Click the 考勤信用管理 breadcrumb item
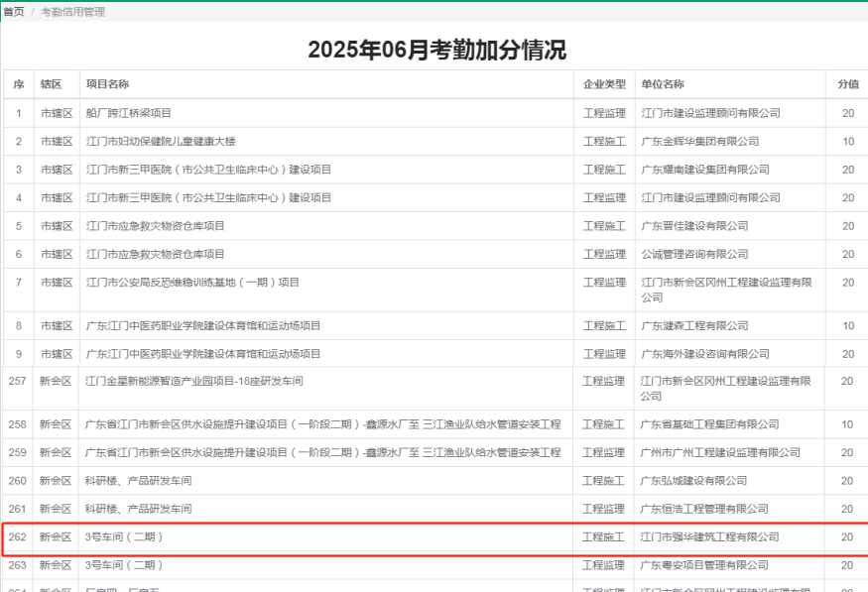868x592 pixels. click(72, 12)
